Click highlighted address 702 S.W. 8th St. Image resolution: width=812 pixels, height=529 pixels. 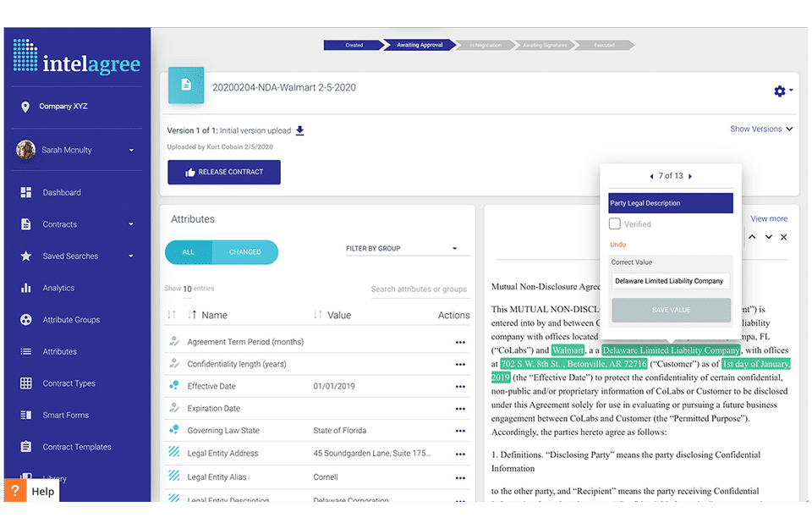coord(573,364)
